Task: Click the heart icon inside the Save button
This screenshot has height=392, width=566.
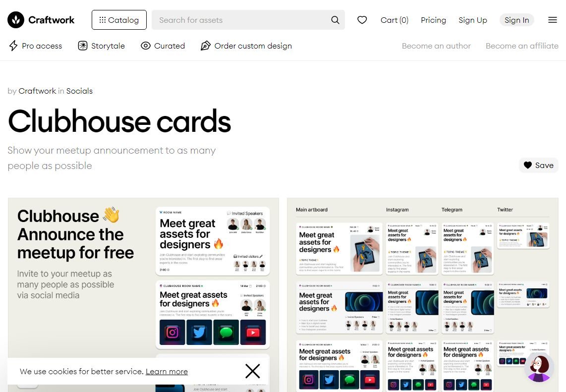Action: pos(528,165)
